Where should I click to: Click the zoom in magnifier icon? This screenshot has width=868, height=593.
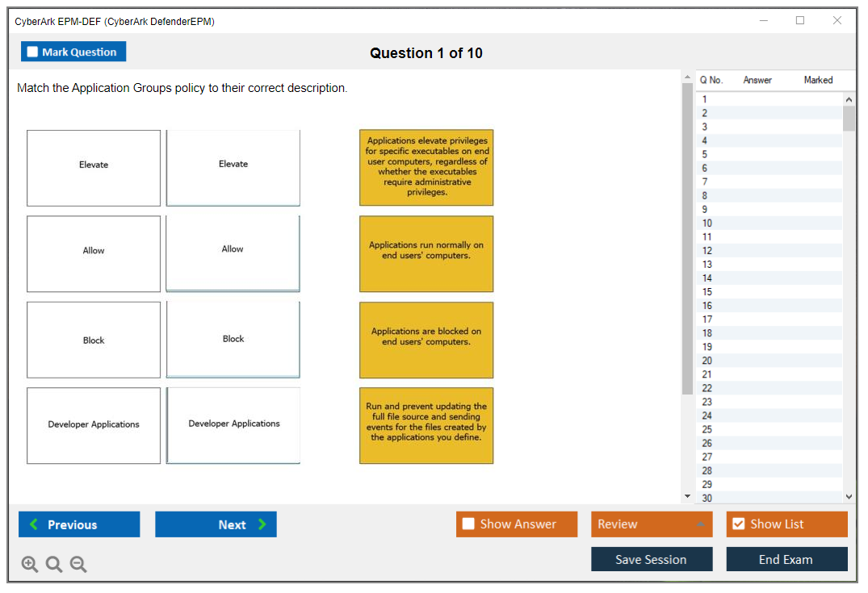(x=30, y=564)
